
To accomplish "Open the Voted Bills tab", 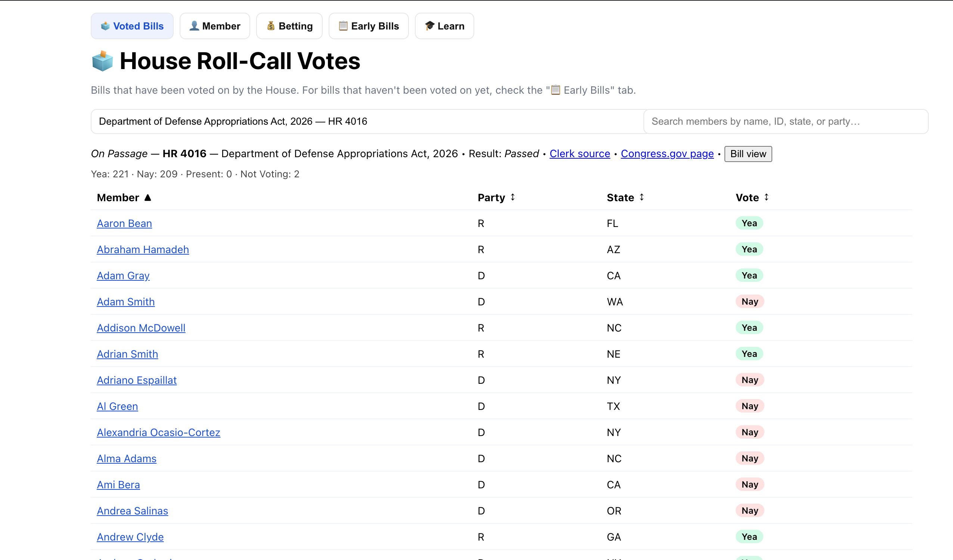I will pyautogui.click(x=132, y=26).
